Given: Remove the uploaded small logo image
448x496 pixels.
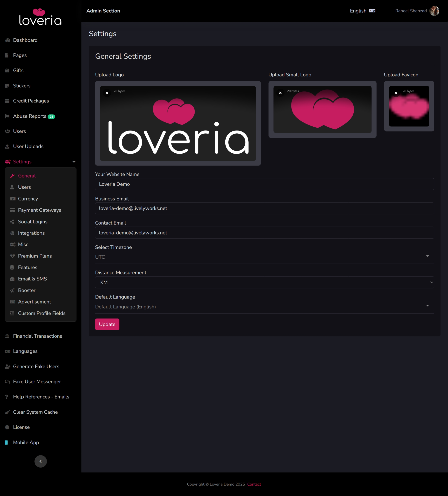Looking at the screenshot, I should 280,93.
